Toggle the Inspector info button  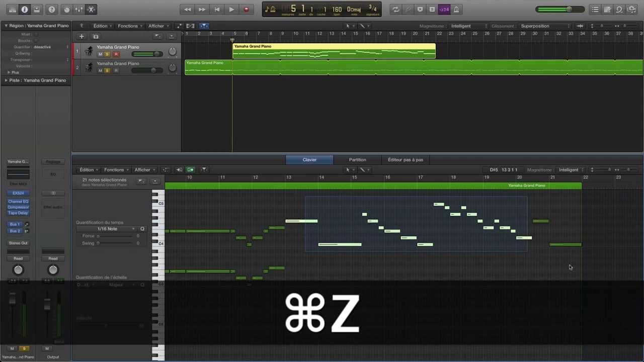click(x=24, y=10)
